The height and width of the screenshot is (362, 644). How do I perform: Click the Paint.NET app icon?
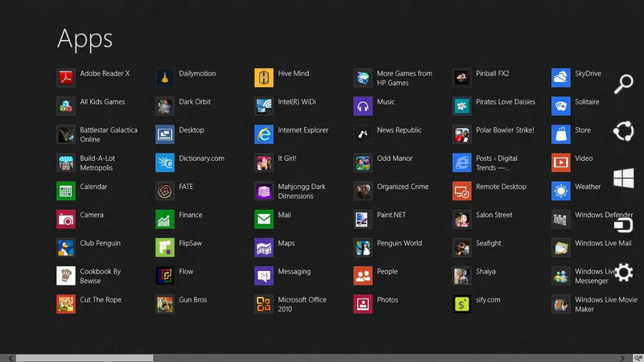click(363, 220)
